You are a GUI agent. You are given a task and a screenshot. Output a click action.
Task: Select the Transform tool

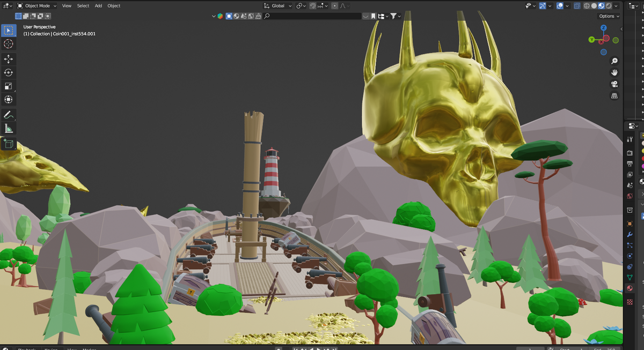9,99
